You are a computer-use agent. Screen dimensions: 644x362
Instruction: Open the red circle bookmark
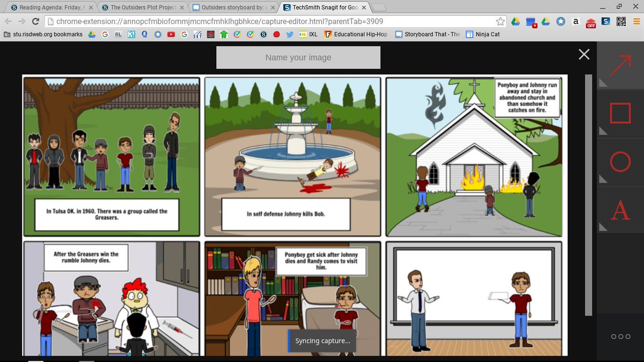[x=276, y=34]
